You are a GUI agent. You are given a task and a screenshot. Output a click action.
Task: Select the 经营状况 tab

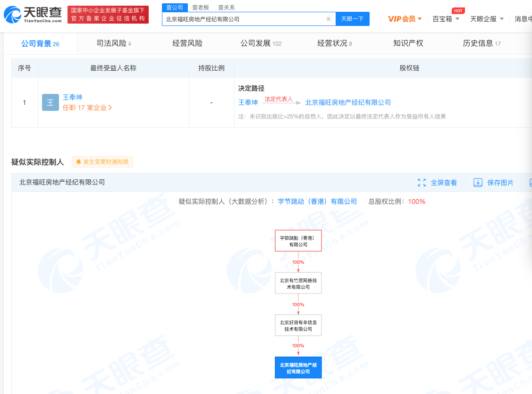(x=335, y=43)
